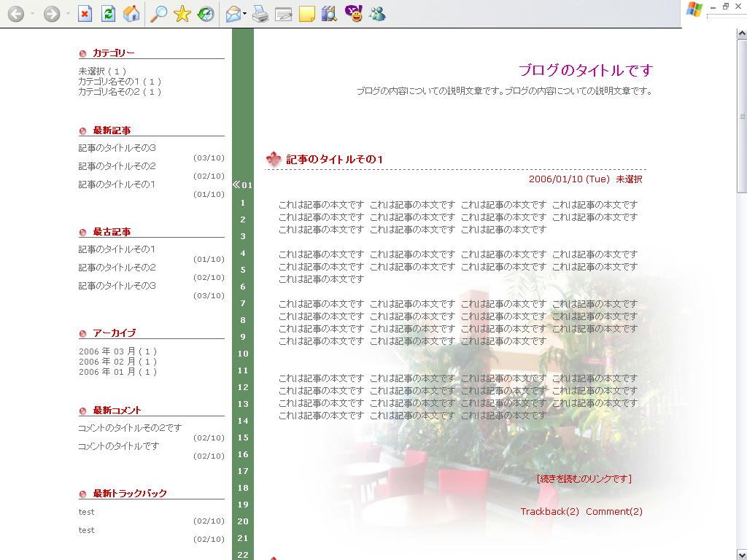Open Favorites with the star icon
The width and height of the screenshot is (747, 560).
click(182, 14)
